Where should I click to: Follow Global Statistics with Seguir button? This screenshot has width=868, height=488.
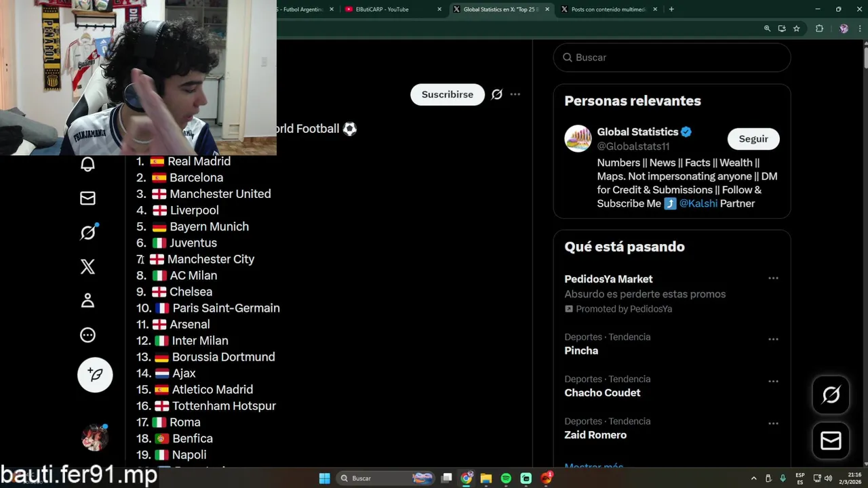[x=753, y=139]
